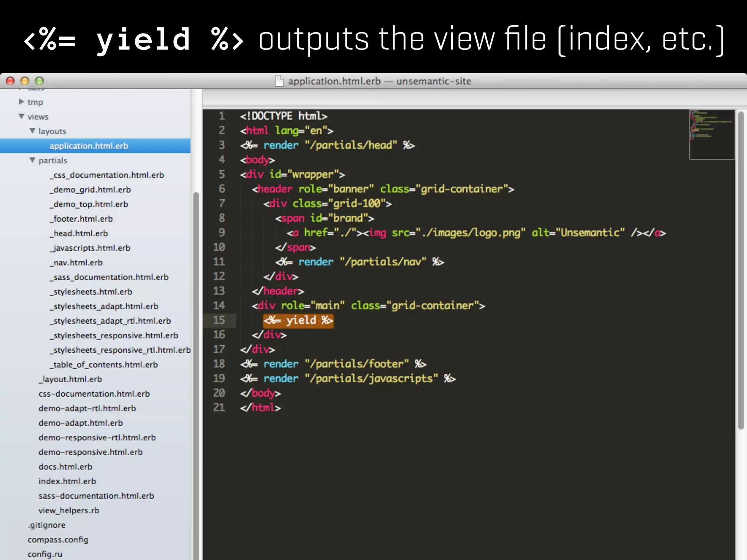Click the document icon in title bar
This screenshot has width=747, height=560.
coord(279,81)
